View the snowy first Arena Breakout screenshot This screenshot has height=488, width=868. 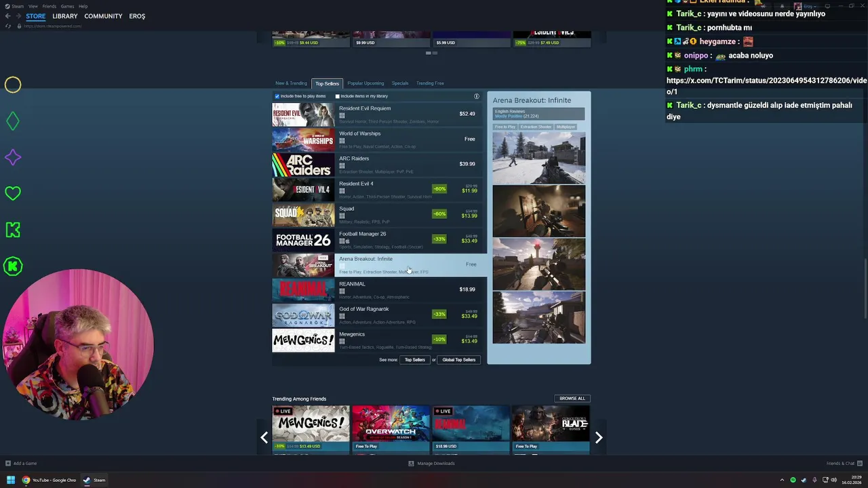(538, 158)
